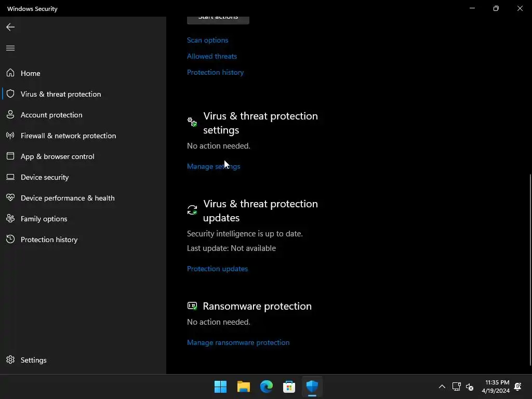Select App & browser control
532x399 pixels.
(x=83, y=156)
